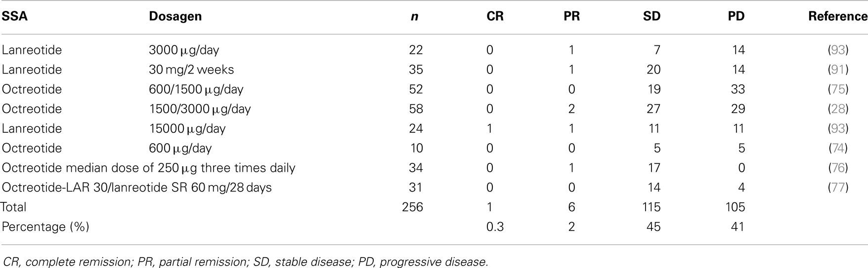This screenshot has width=868, height=268.
Task: Click reference link 93 in first row
Action: click(838, 50)
